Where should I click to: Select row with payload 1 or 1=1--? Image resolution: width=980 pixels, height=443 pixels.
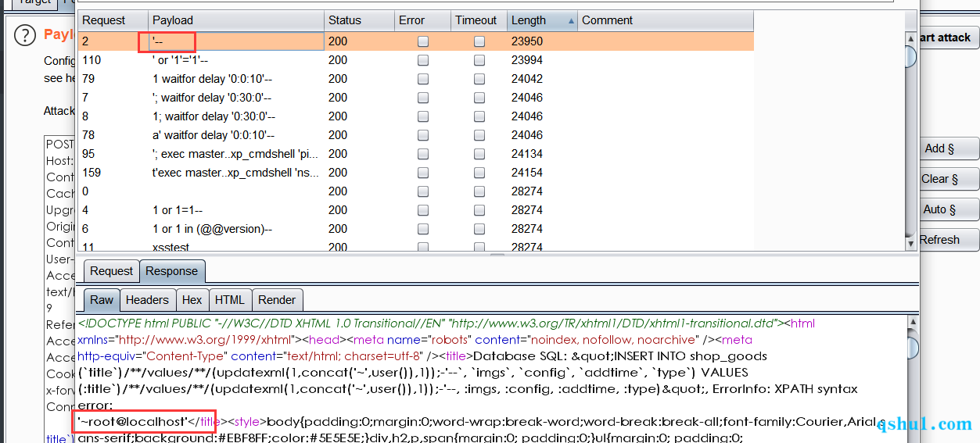click(415, 210)
